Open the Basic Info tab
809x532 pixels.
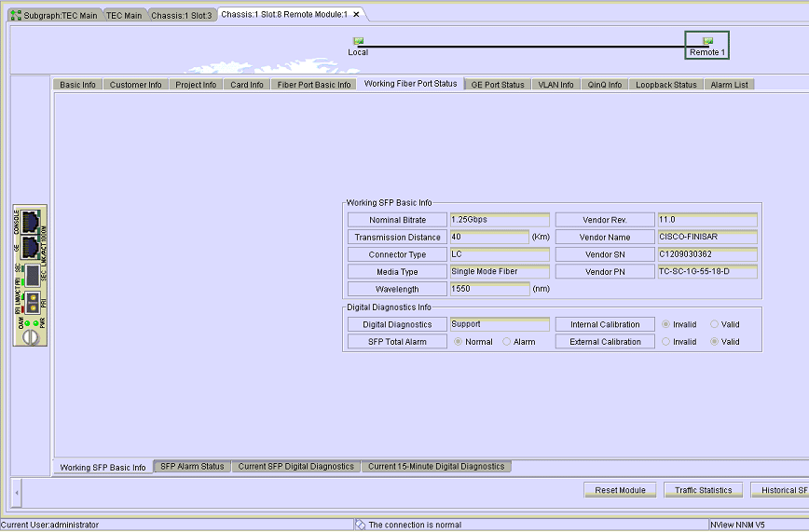coord(77,85)
